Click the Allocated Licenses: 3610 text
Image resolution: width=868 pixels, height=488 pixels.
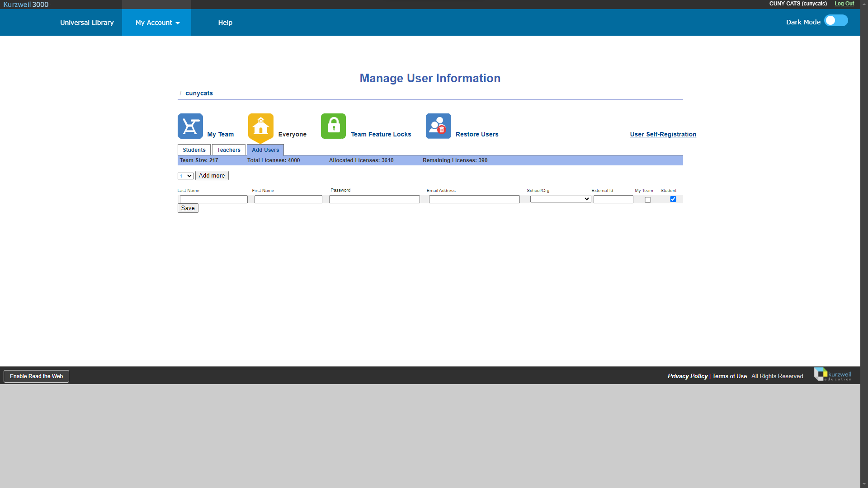(361, 160)
